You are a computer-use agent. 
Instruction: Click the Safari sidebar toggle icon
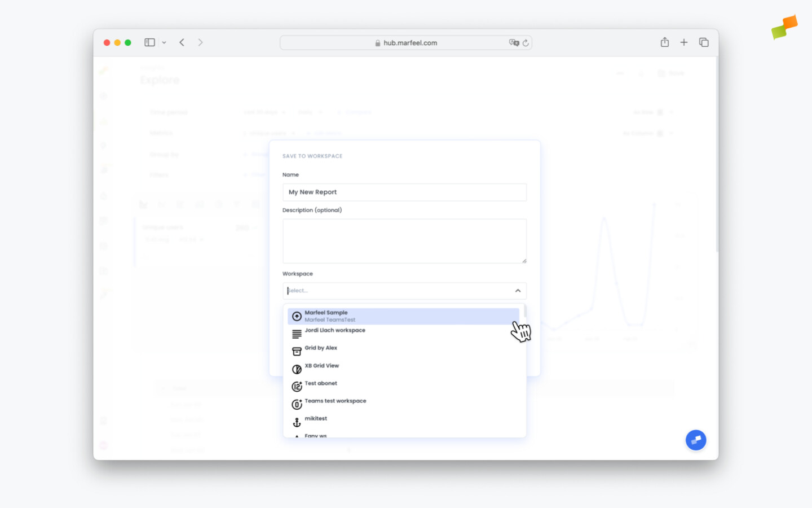(x=149, y=42)
